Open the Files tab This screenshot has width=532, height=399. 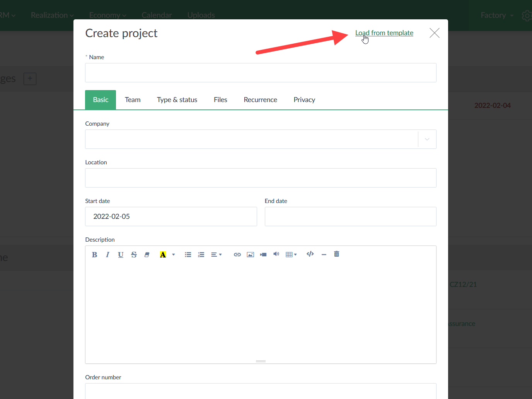tap(220, 100)
